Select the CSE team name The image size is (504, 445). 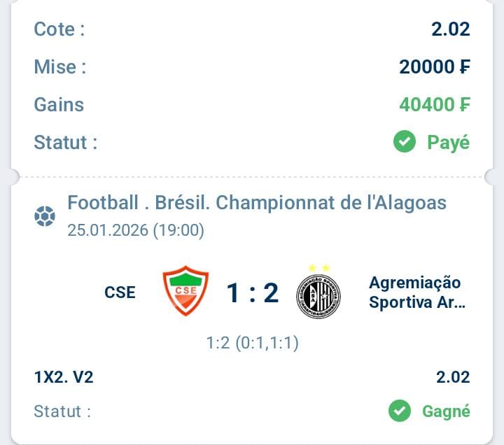[120, 292]
